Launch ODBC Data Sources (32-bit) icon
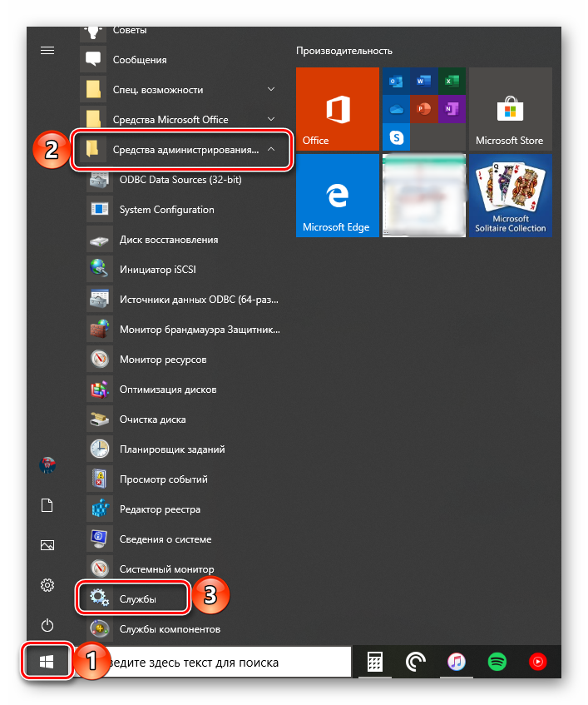The image size is (588, 705). point(100,180)
